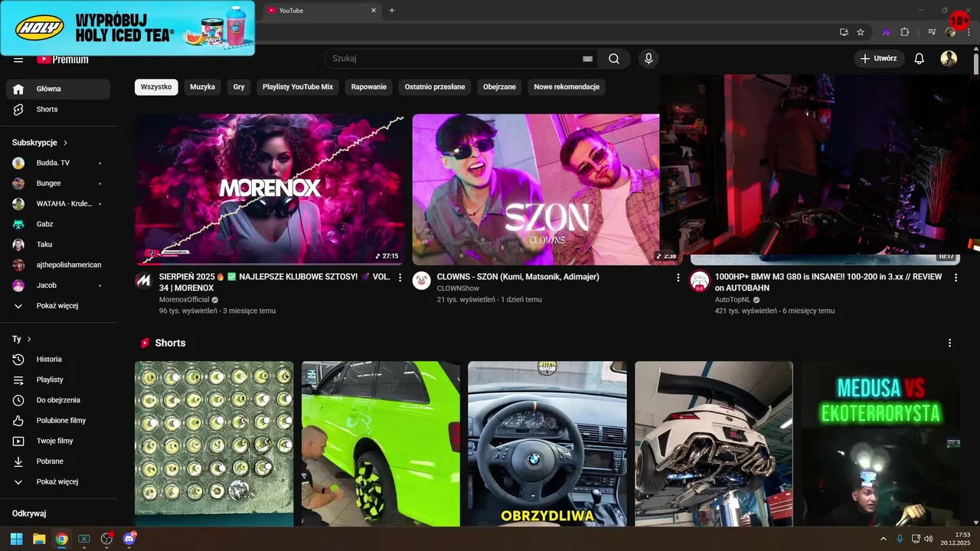Open the OBRZYDLIWA BMW steering wheel Short
Image resolution: width=980 pixels, height=551 pixels.
(x=547, y=444)
